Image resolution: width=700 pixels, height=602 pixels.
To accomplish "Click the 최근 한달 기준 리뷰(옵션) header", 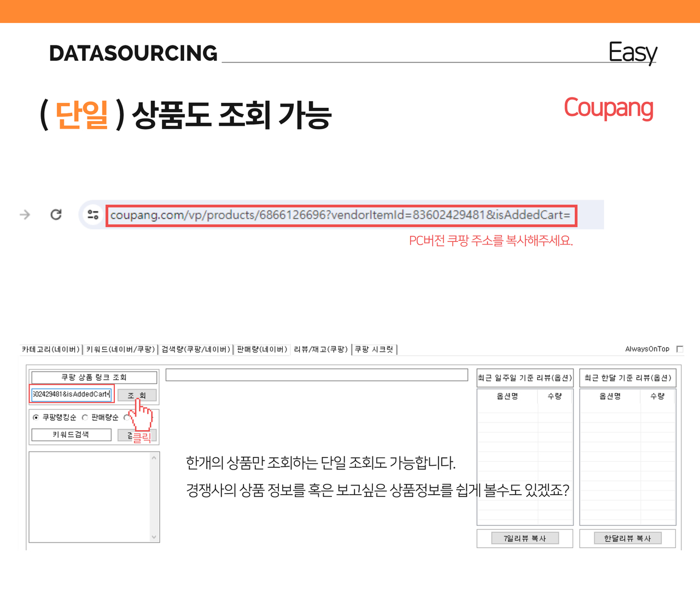I will 628,378.
